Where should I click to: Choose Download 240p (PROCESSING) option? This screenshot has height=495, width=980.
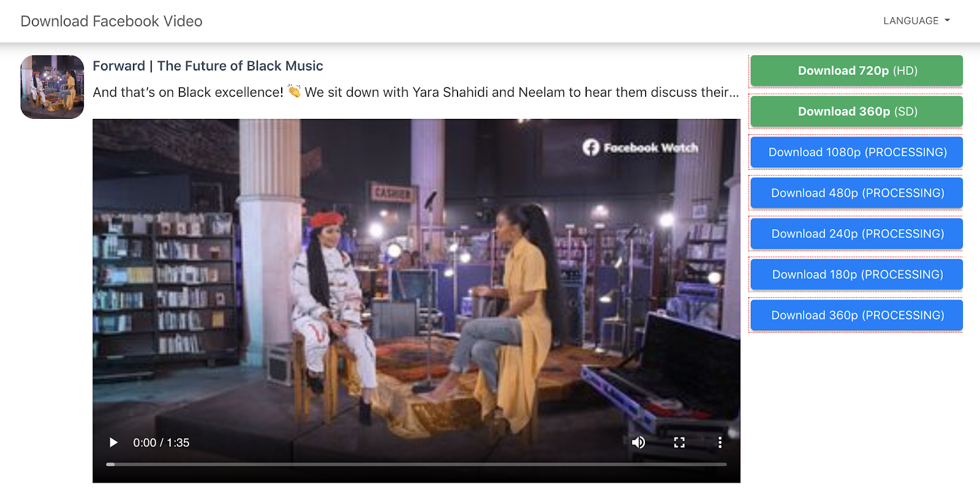point(857,233)
